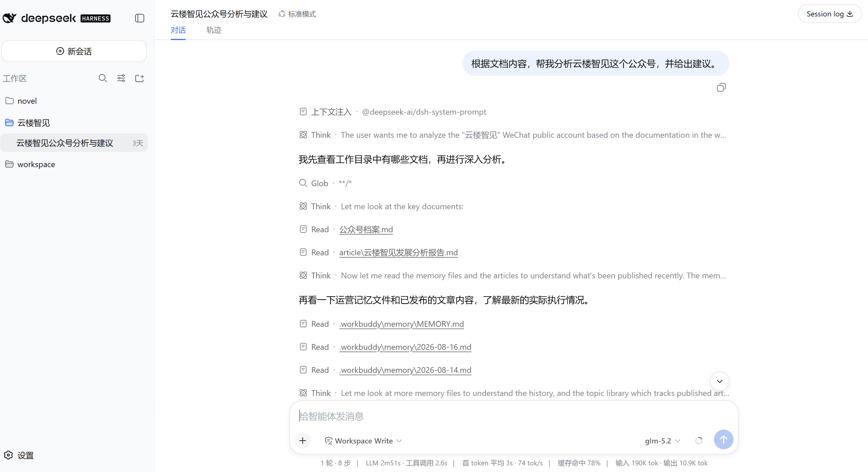Click the deepseek whale logo
Image resolution: width=868 pixels, height=472 pixels.
click(x=10, y=18)
